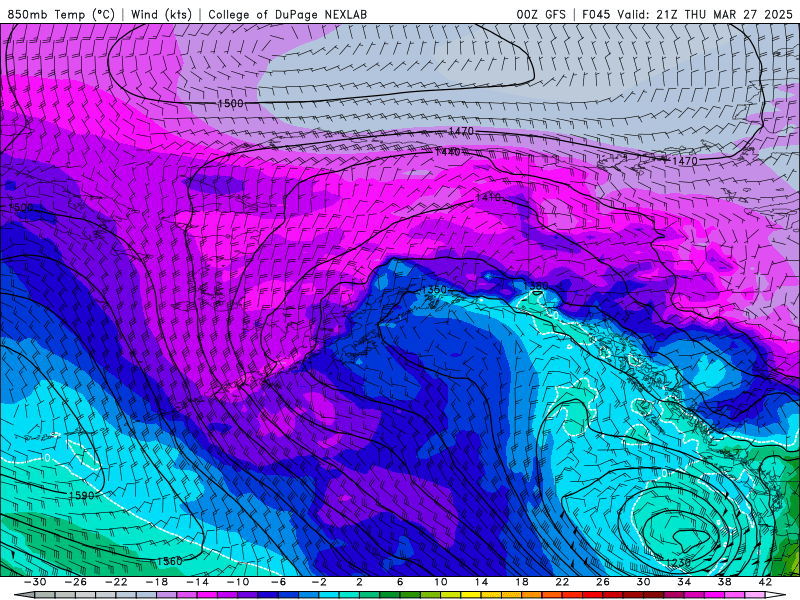Image resolution: width=800 pixels, height=600 pixels.
Task: Click the -14 colorbar scale label
Action: (x=197, y=582)
